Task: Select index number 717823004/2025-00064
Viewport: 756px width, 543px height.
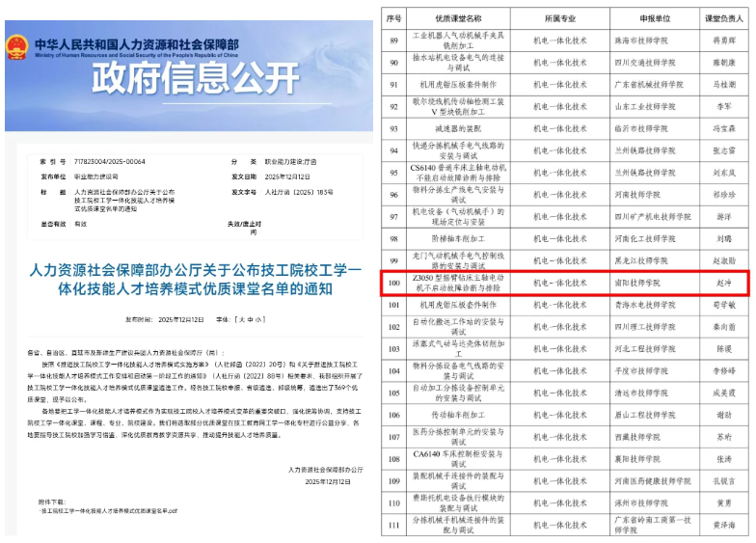Action: (x=107, y=161)
